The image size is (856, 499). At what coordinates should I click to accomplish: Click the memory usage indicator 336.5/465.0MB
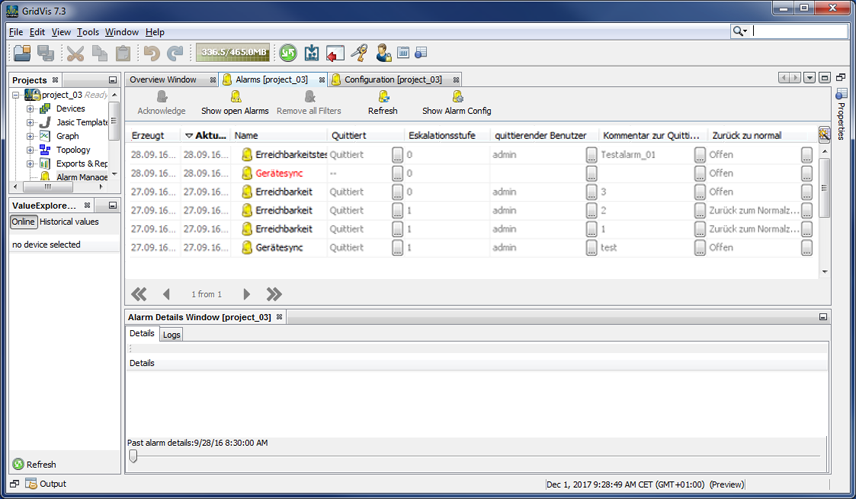tap(232, 53)
